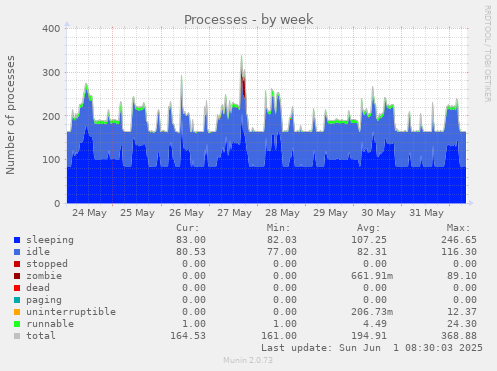Screen dimensions: 497x371
Task: Click the 400 y-axis tick label
Action: pyautogui.click(x=51, y=29)
